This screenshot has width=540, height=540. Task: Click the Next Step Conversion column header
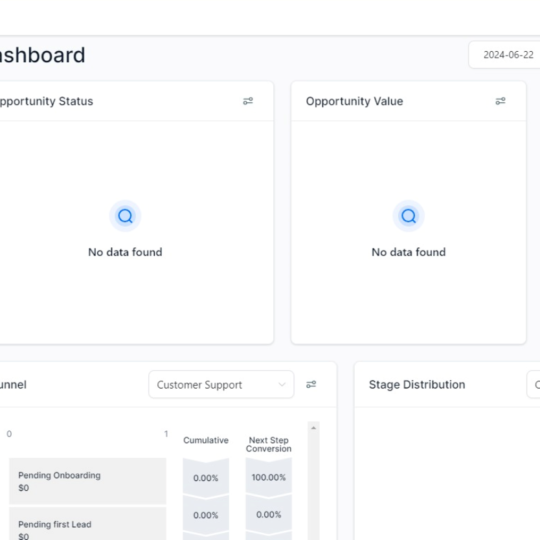click(269, 444)
